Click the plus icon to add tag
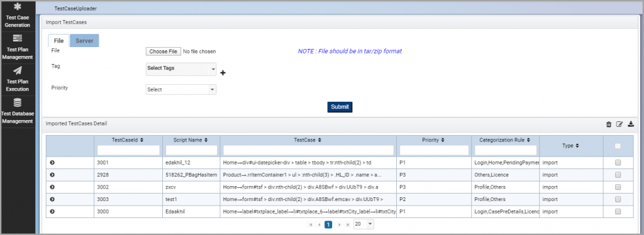644x235 pixels. [223, 73]
